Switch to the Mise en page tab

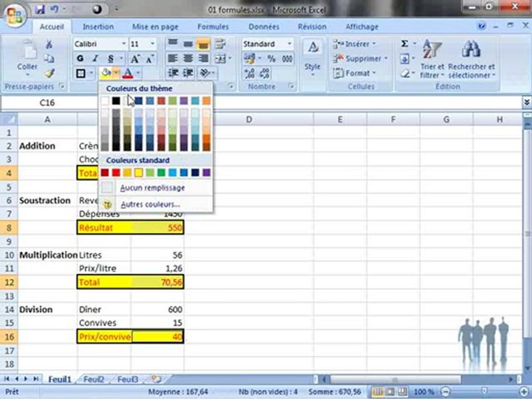click(x=155, y=27)
